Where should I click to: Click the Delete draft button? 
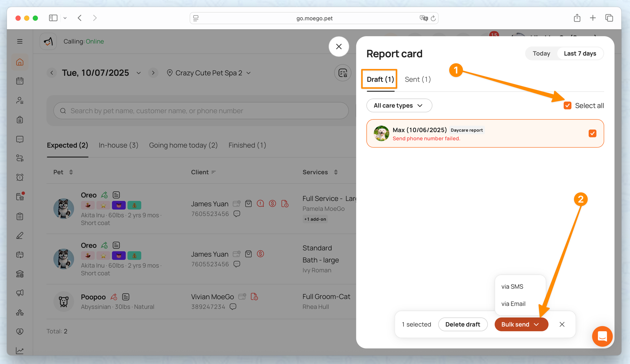click(462, 324)
